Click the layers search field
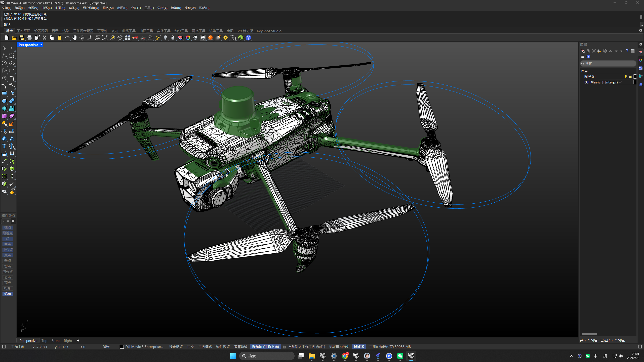Image resolution: width=644 pixels, height=362 pixels. coord(608,64)
